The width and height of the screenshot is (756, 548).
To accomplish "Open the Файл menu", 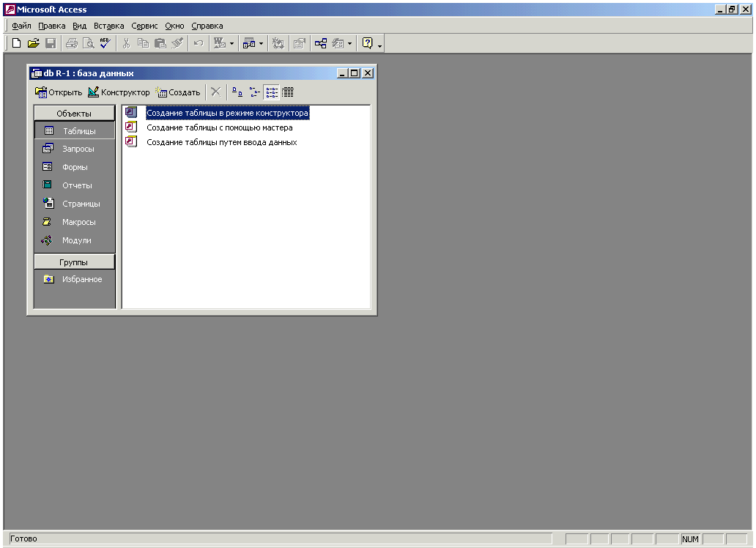I will [x=21, y=26].
